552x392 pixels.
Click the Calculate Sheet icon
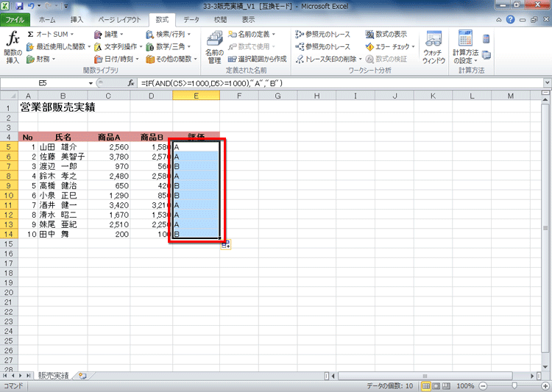pyautogui.click(x=486, y=55)
